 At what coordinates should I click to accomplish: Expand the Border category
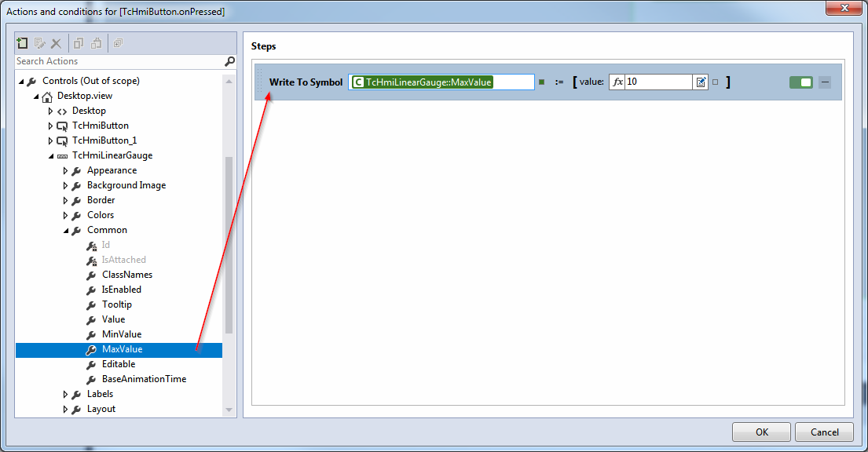(65, 201)
